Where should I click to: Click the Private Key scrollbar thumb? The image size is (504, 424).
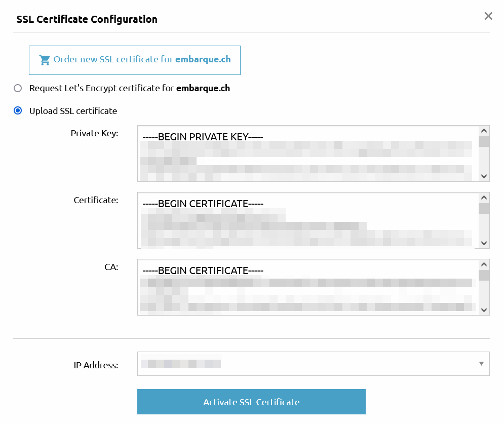click(x=484, y=142)
